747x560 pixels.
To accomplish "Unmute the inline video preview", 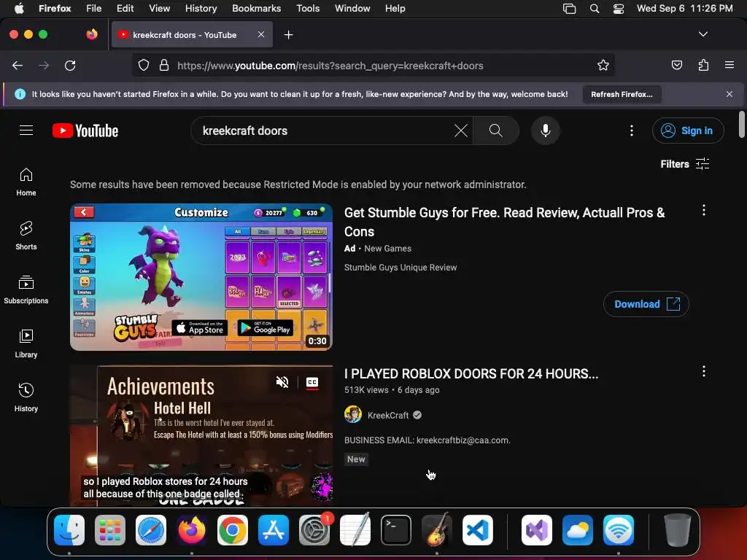I will tap(282, 382).
